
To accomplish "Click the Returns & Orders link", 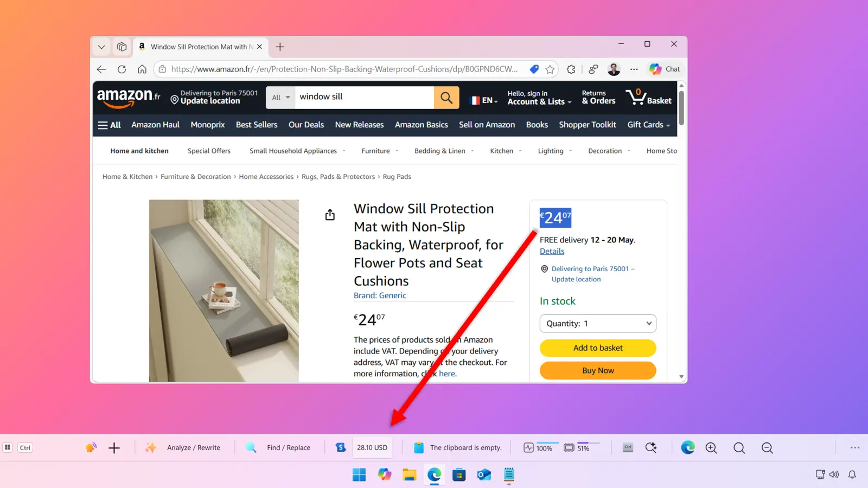I will 598,98.
